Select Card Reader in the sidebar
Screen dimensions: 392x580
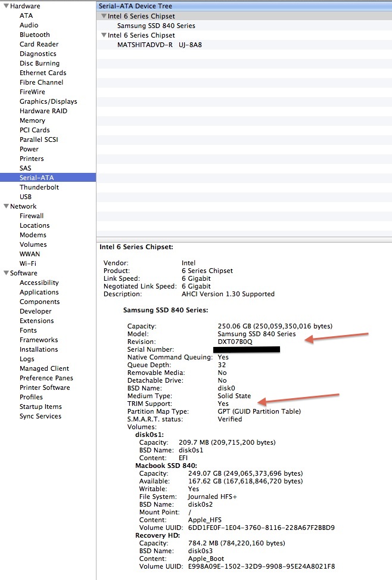click(39, 44)
